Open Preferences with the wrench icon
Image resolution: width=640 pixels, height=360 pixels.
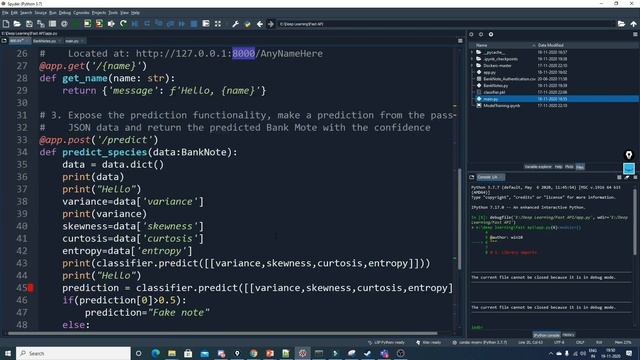[236, 24]
